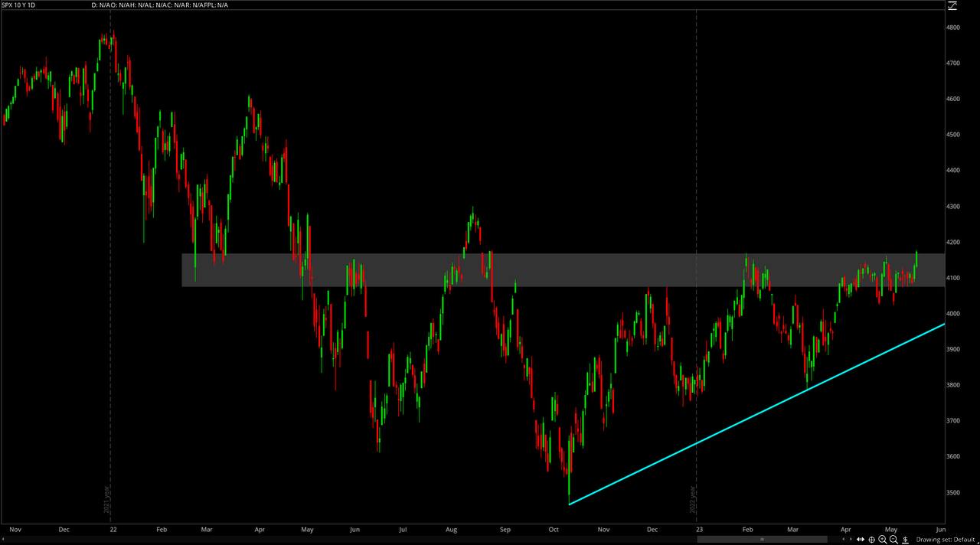Screen dimensions: 980x545
Task: Click the crosshair pan tool icon
Action: coord(871,540)
